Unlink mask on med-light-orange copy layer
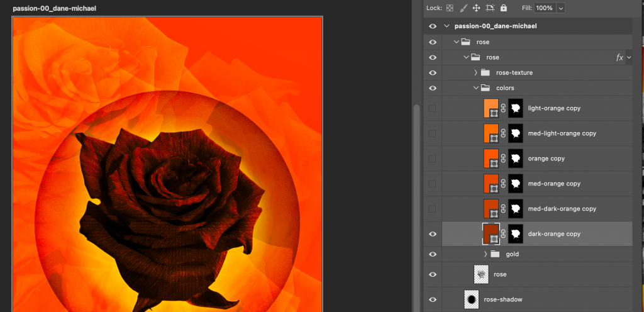This screenshot has width=644, height=312. [x=504, y=133]
